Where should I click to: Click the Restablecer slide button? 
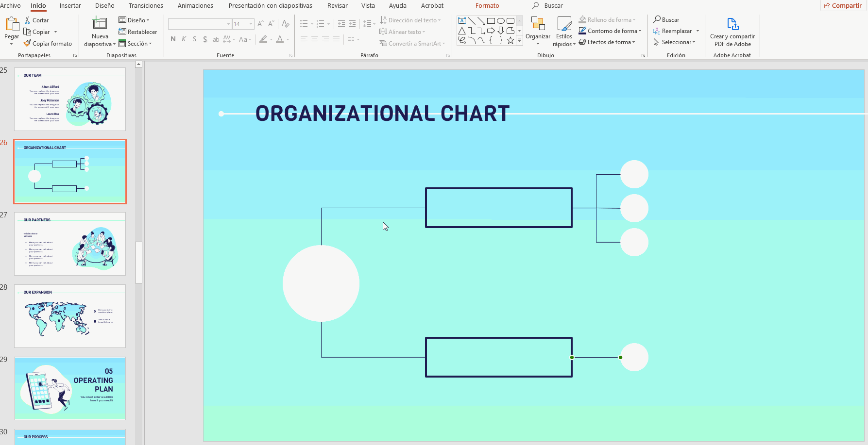(x=138, y=32)
